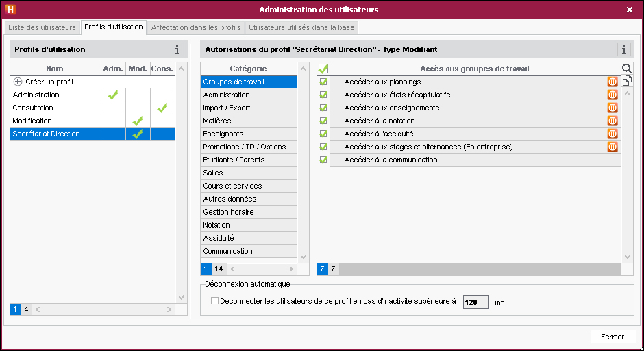Select the Profils d'utilisation tab

(114, 27)
